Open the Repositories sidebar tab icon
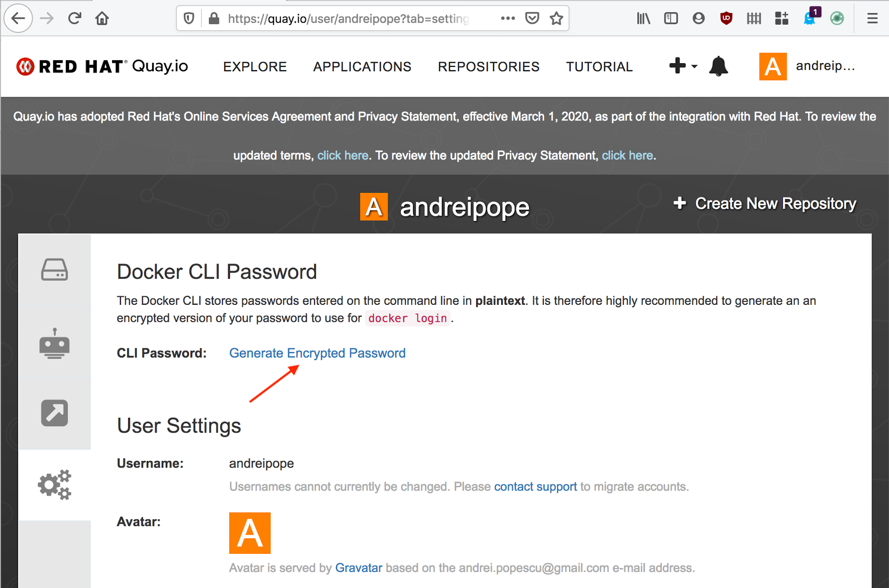This screenshot has height=588, width=889. 54,270
